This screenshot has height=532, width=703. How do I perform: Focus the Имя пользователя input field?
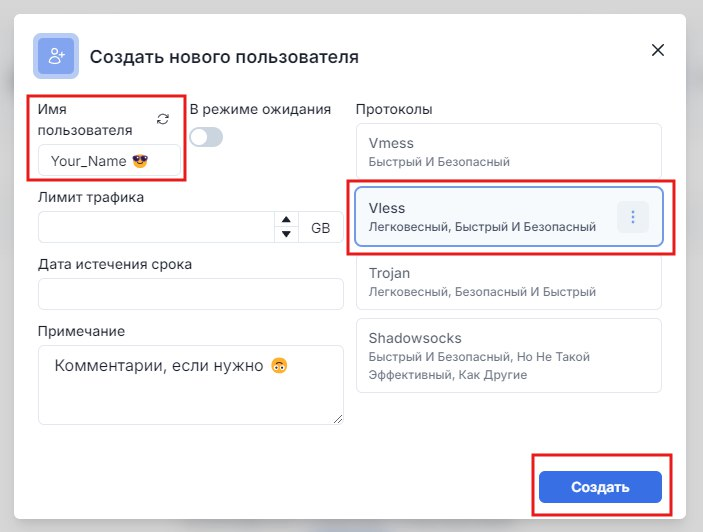tap(109, 160)
